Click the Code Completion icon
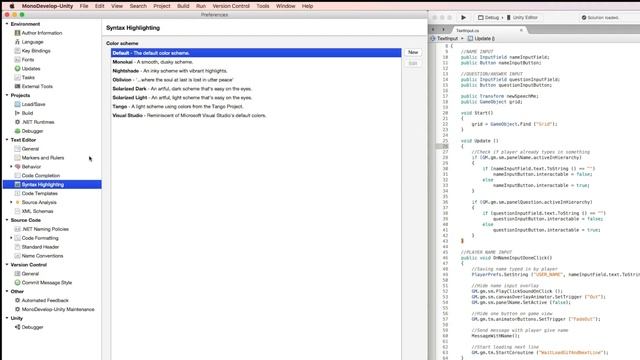This screenshot has height=360, width=640. tap(17, 176)
